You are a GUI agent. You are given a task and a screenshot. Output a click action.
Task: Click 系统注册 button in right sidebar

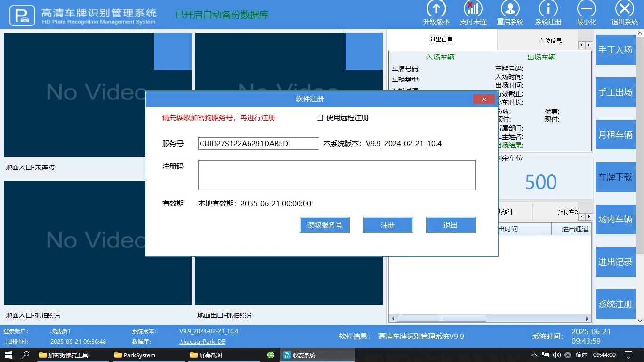(x=615, y=304)
